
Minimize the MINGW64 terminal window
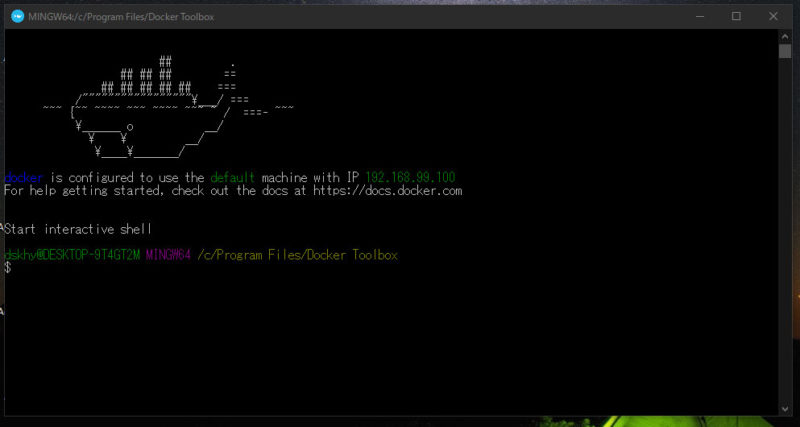click(x=700, y=16)
